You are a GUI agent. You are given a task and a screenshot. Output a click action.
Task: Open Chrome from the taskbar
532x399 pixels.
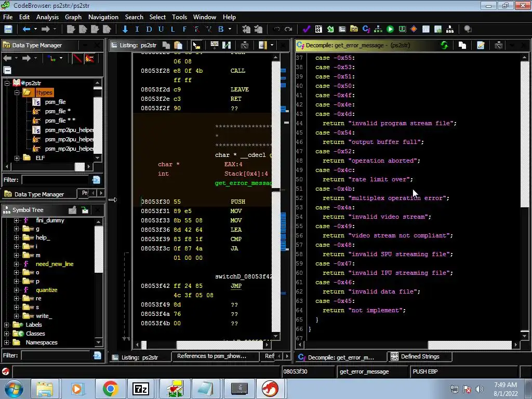click(110, 389)
